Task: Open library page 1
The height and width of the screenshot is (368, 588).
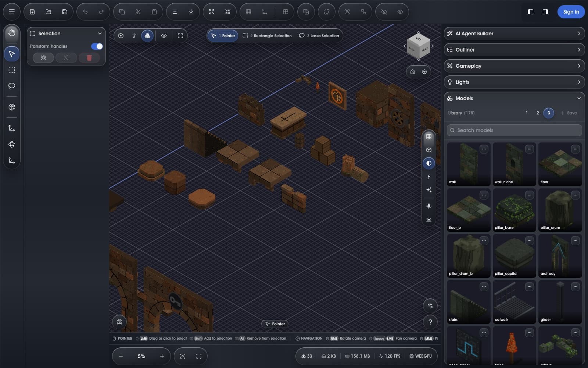Action: [x=527, y=113]
